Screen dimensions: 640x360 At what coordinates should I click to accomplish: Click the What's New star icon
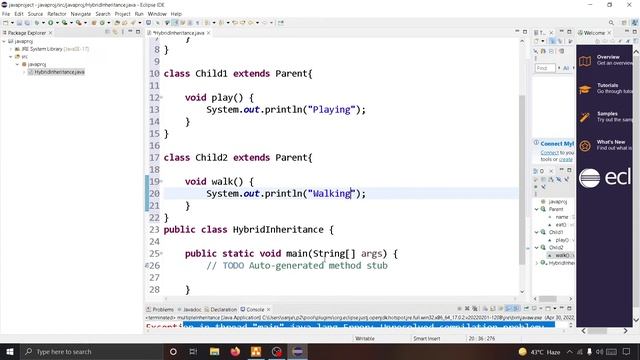pyautogui.click(x=585, y=146)
